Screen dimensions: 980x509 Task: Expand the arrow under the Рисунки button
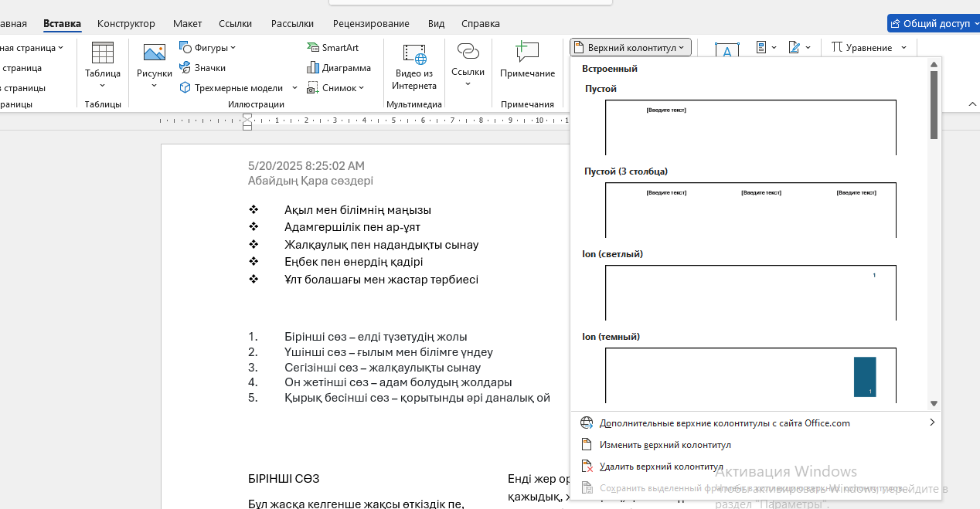[155, 85]
